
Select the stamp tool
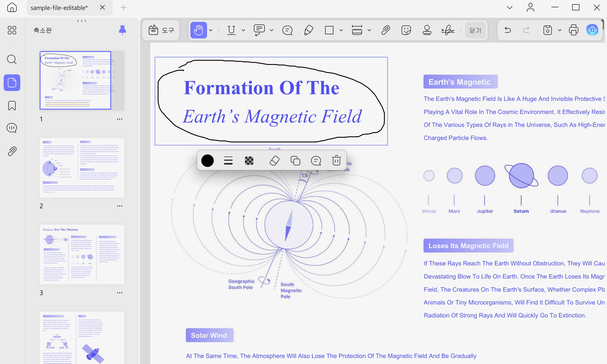coord(427,30)
